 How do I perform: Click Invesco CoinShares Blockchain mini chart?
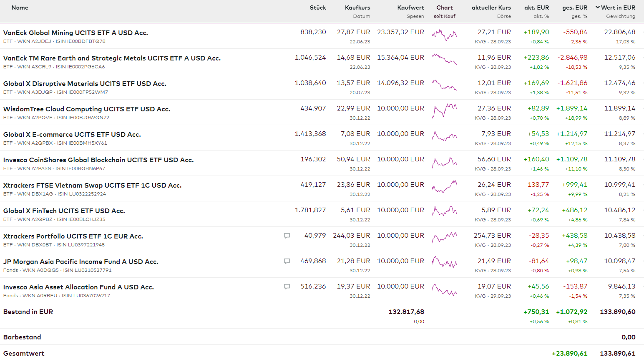[445, 162]
